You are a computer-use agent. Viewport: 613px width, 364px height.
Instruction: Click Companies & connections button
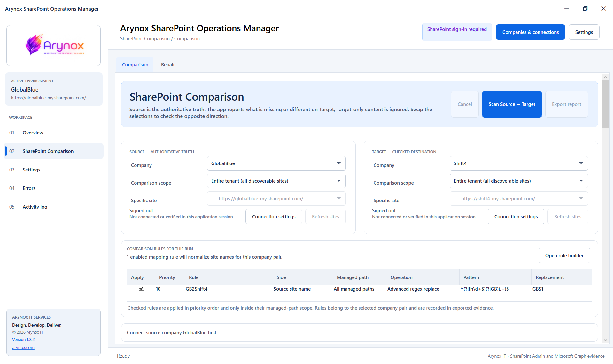(530, 32)
